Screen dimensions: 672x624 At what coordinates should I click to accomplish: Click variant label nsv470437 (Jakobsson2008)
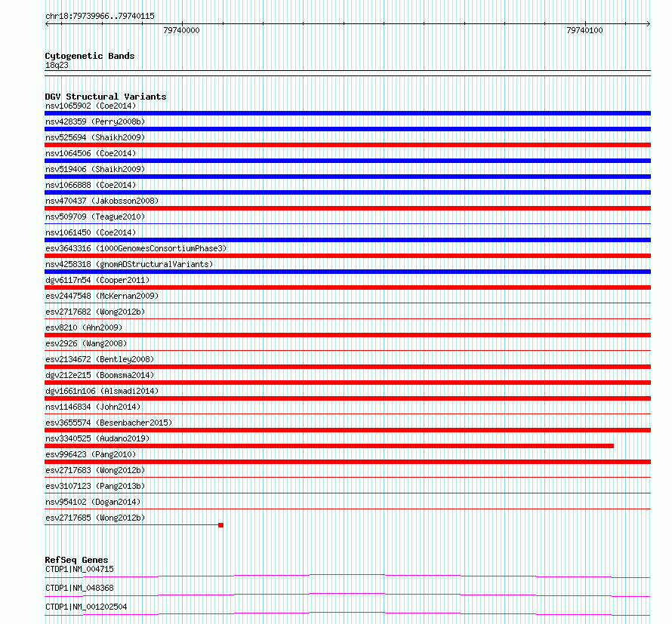[102, 201]
